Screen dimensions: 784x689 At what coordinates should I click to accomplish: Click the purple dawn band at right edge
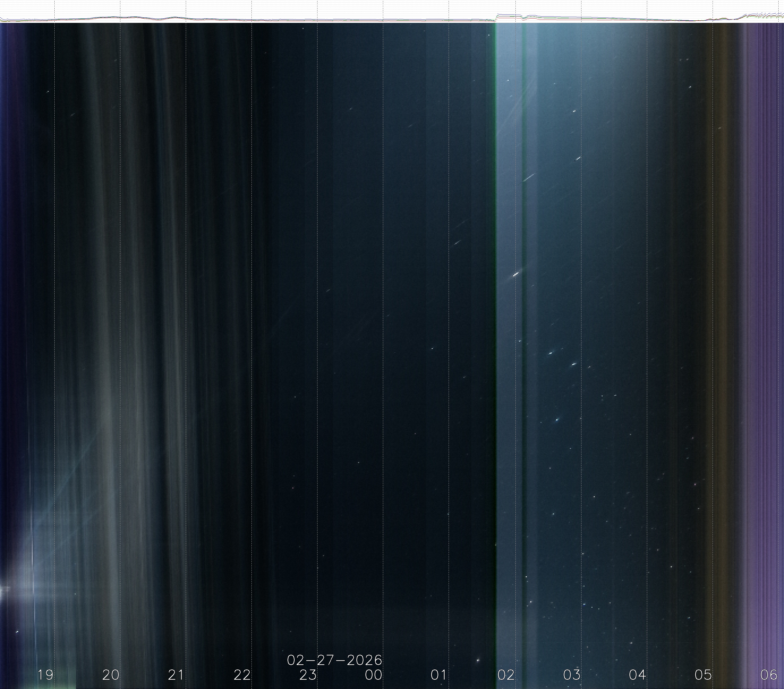pos(763,345)
